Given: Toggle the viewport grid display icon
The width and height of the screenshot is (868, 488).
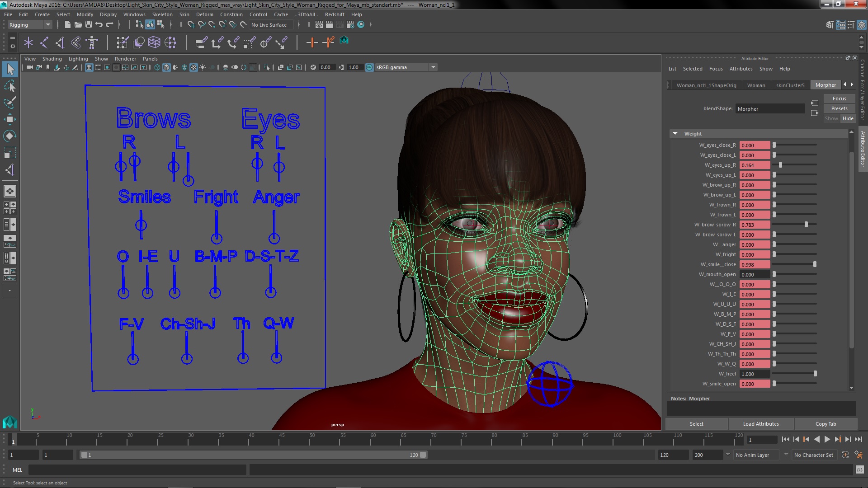Looking at the screenshot, I should [89, 67].
